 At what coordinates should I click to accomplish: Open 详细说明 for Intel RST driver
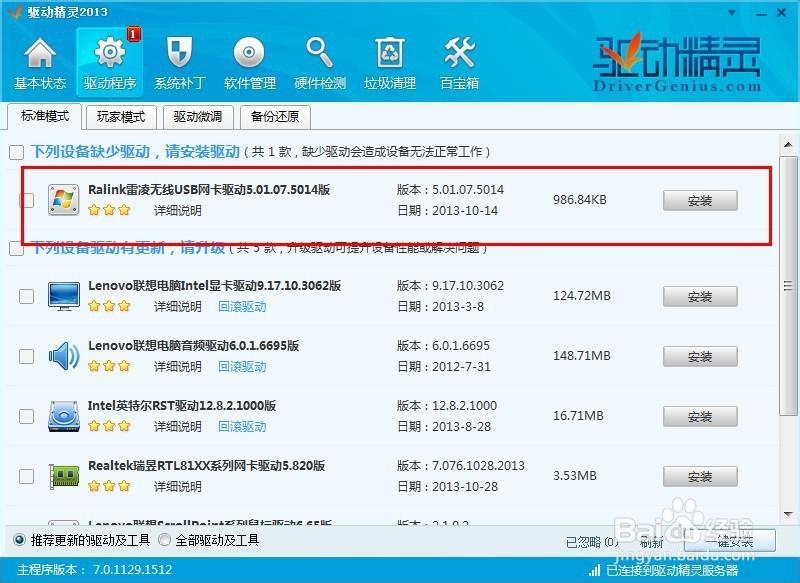click(178, 426)
